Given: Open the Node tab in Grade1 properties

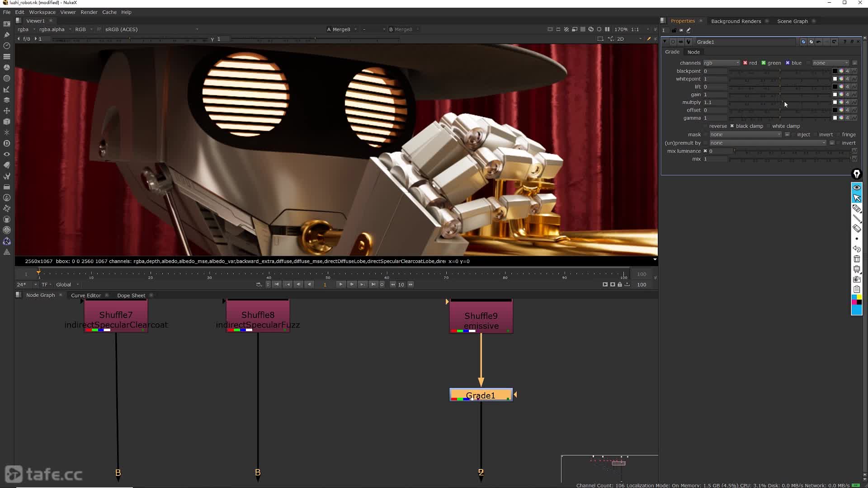Looking at the screenshot, I should click(693, 52).
